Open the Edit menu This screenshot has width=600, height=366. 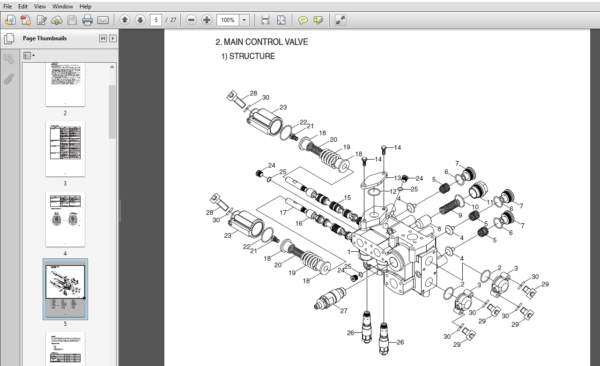pos(23,7)
